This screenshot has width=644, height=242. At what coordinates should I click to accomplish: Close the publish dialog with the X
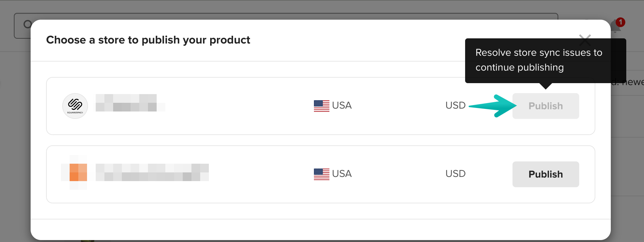pyautogui.click(x=585, y=40)
